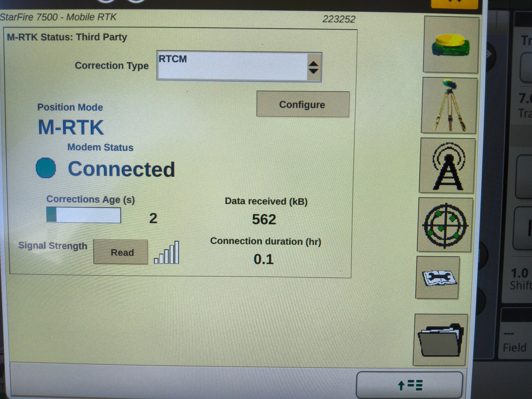Click the Corrections Age progress bar
The width and height of the screenshot is (532, 399).
(x=84, y=215)
